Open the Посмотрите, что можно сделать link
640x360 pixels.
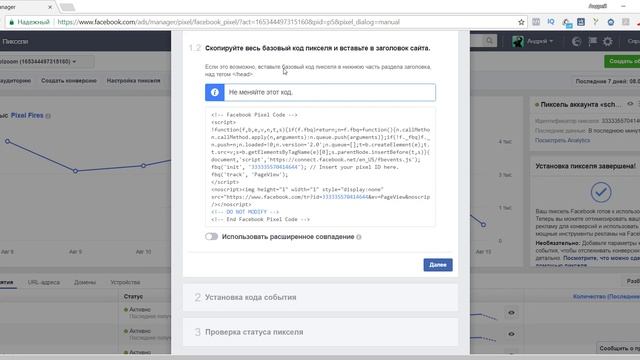[x=601, y=258]
